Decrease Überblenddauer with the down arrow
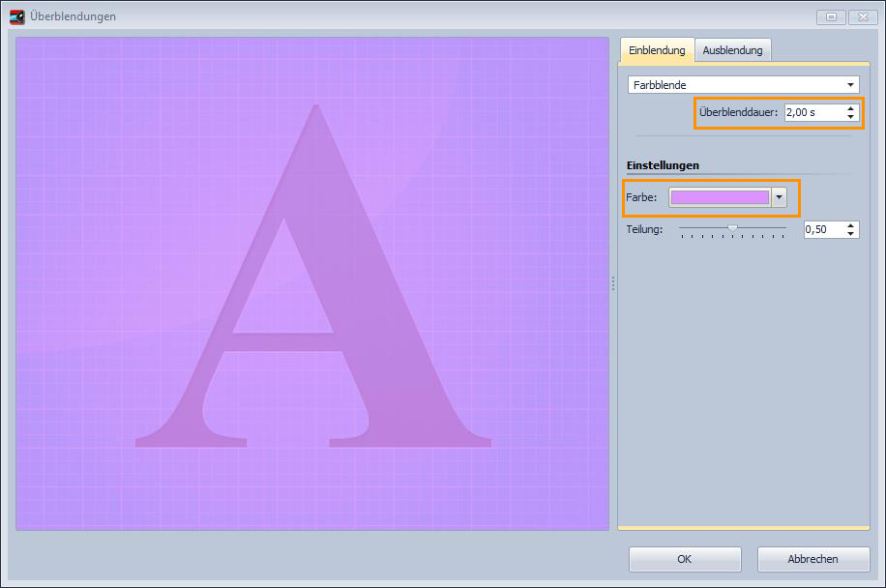Viewport: 886px width, 588px height. point(850,117)
